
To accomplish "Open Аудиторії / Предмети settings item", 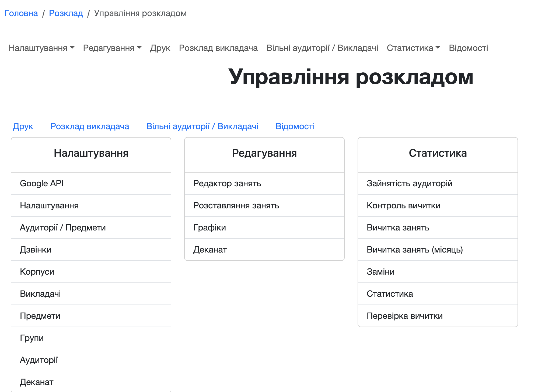I will 63,227.
